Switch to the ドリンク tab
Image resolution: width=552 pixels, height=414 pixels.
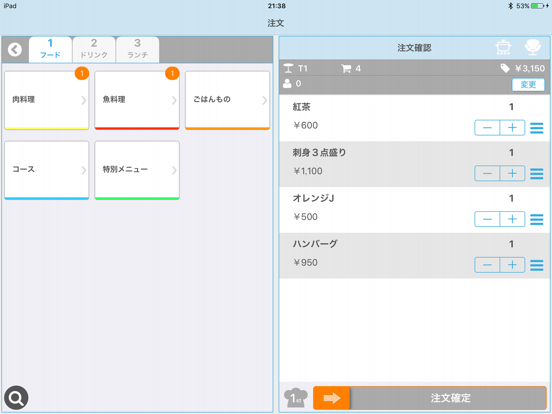click(94, 49)
